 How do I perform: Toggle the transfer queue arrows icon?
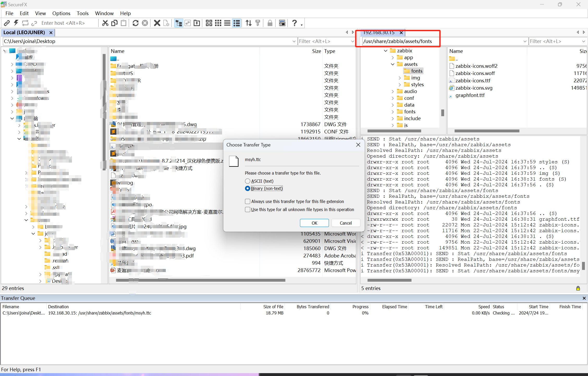click(249, 23)
